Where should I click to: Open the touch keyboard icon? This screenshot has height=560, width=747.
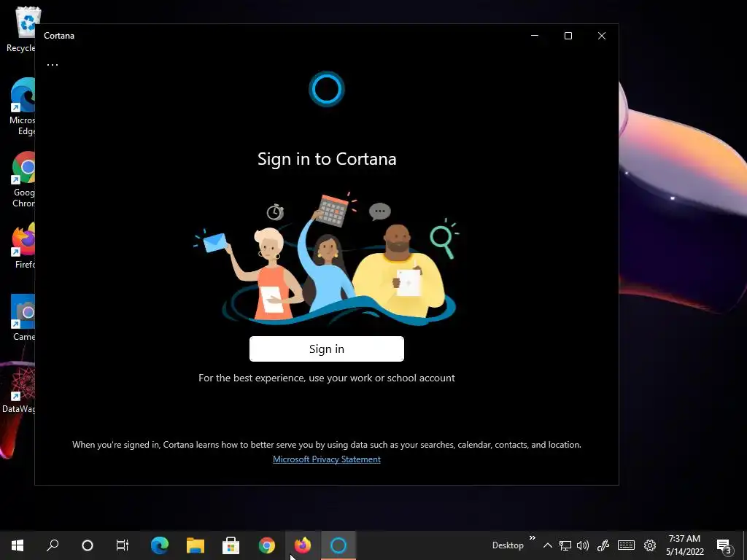(626, 545)
